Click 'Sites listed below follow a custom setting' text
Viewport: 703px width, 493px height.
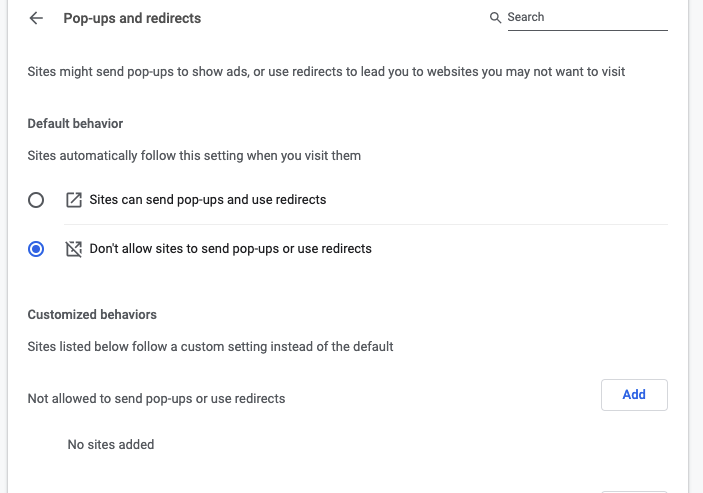(x=210, y=346)
